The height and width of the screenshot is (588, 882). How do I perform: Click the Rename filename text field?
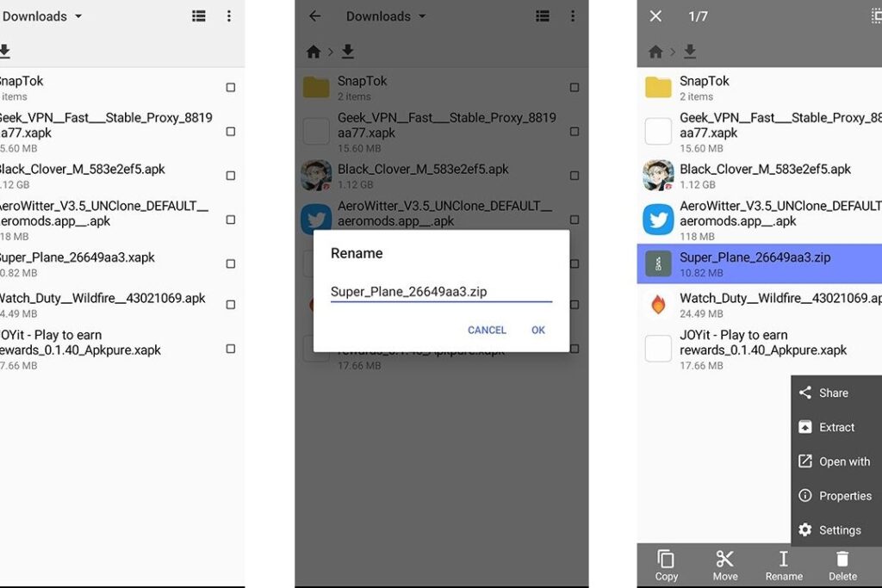click(x=440, y=292)
